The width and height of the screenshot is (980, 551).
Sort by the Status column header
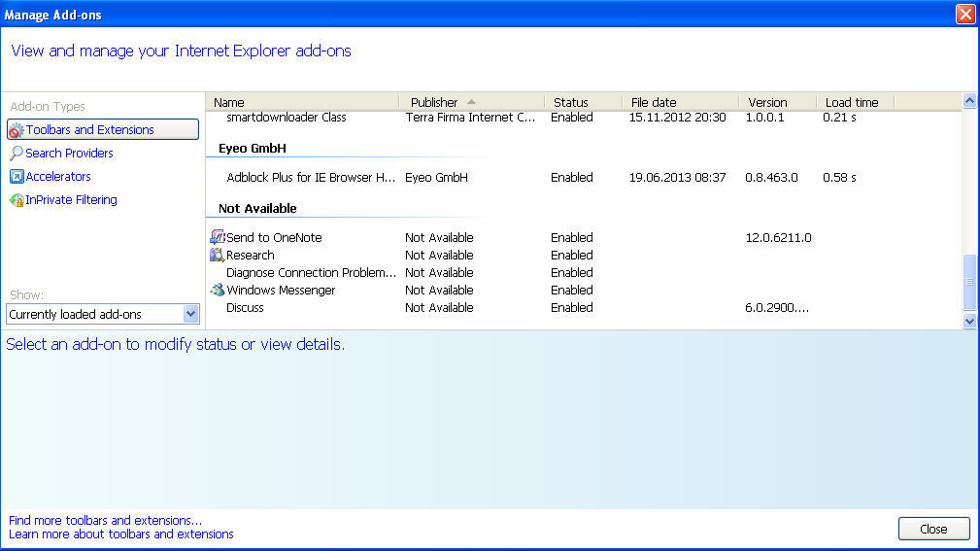pos(584,102)
